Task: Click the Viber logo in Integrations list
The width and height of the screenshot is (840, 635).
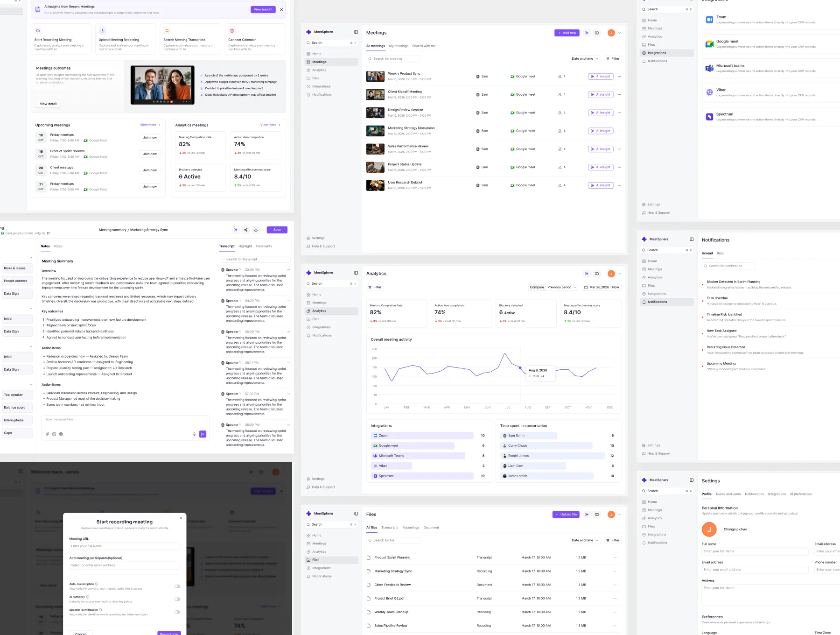Action: coord(709,92)
